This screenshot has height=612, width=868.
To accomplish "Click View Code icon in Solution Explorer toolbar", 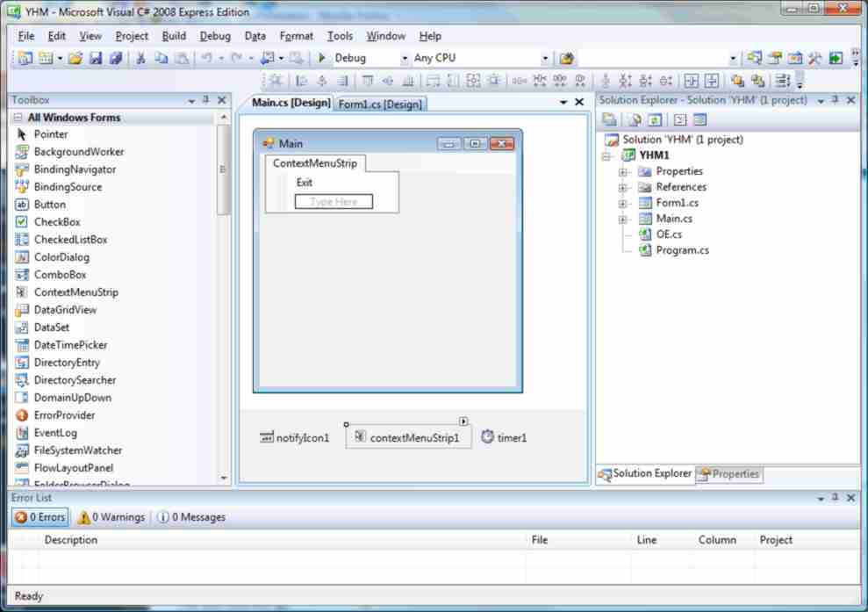I will click(680, 119).
